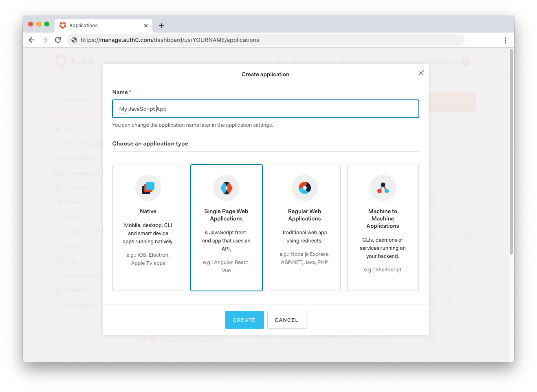
Task: Click the Auth0 favicon in tab
Action: tap(63, 25)
